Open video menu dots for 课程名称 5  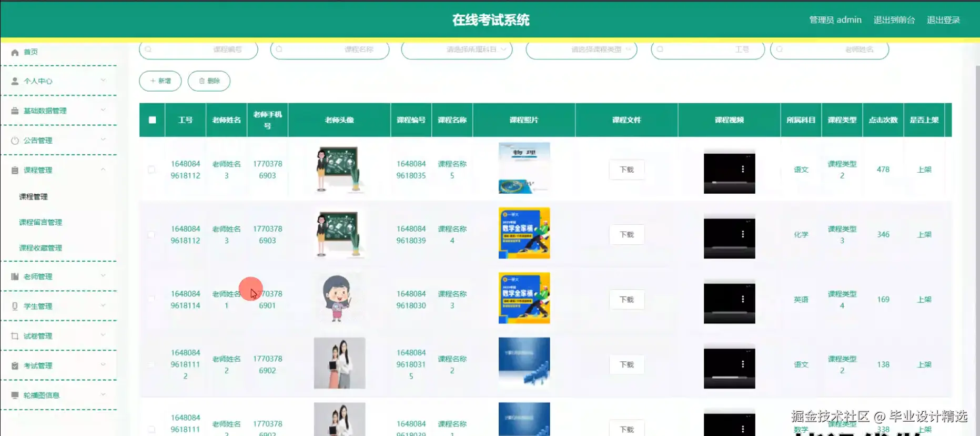pyautogui.click(x=743, y=169)
